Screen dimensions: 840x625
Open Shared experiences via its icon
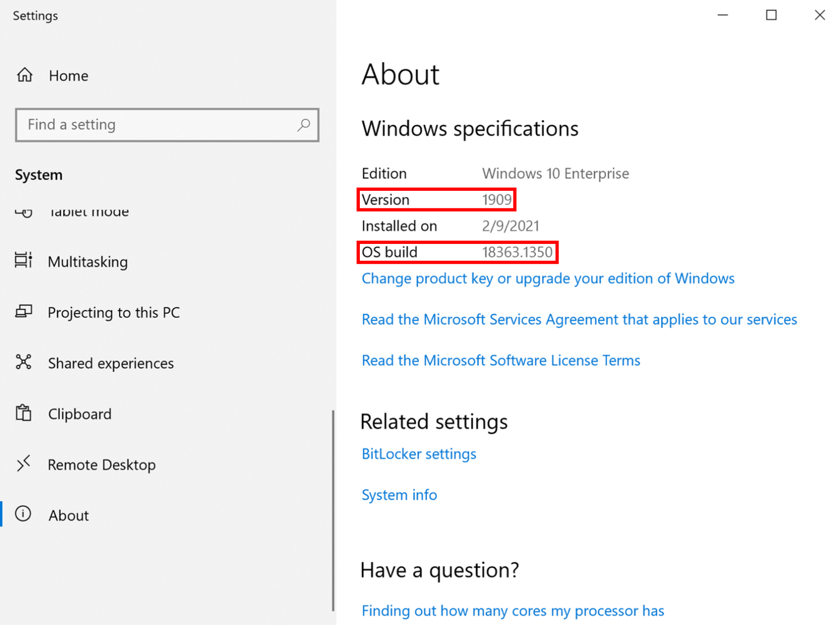[x=24, y=362]
